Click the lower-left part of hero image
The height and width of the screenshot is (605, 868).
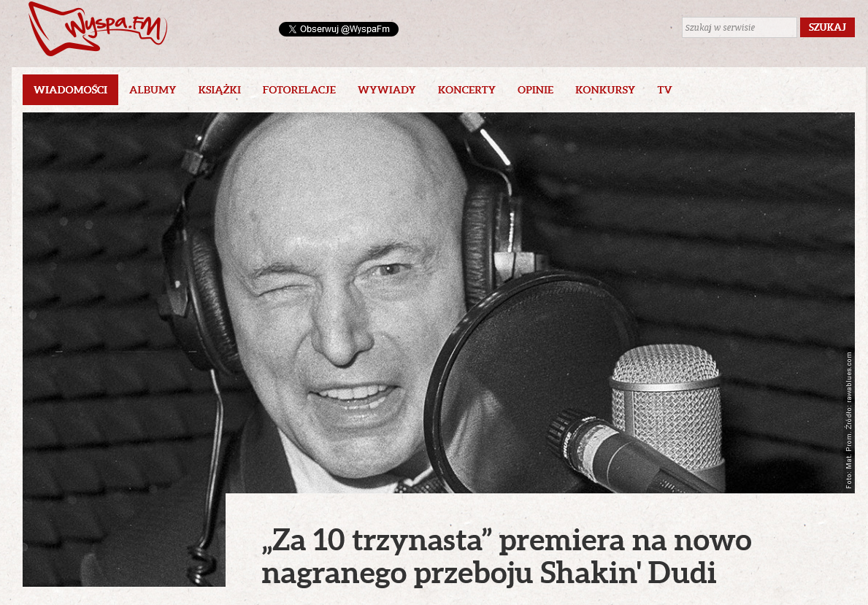pyautogui.click(x=124, y=540)
